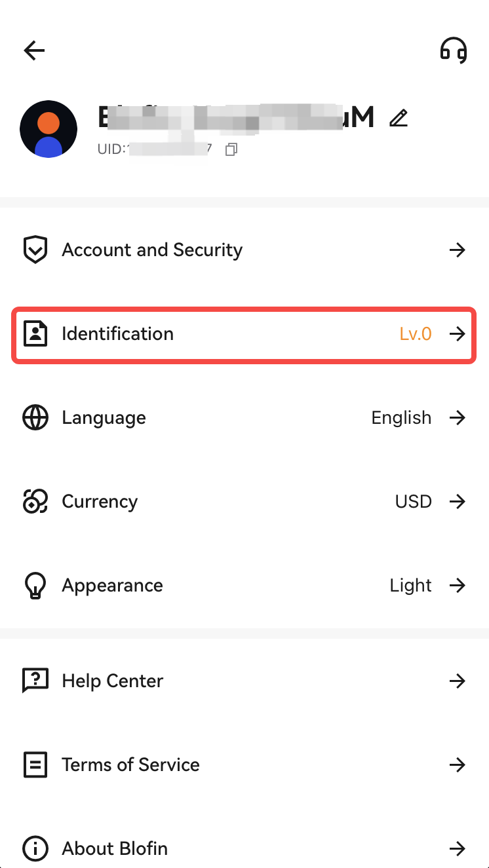Click the Terms of Service document icon

click(35, 764)
